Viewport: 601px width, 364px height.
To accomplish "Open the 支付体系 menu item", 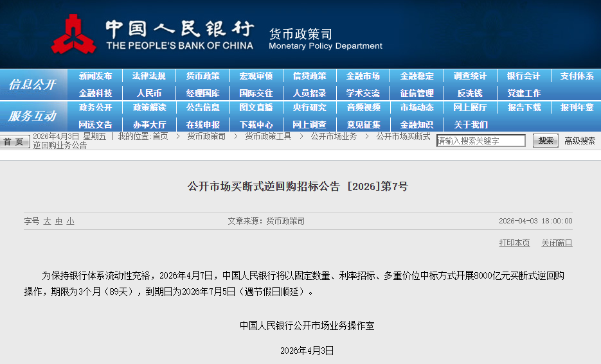I will pyautogui.click(x=577, y=76).
